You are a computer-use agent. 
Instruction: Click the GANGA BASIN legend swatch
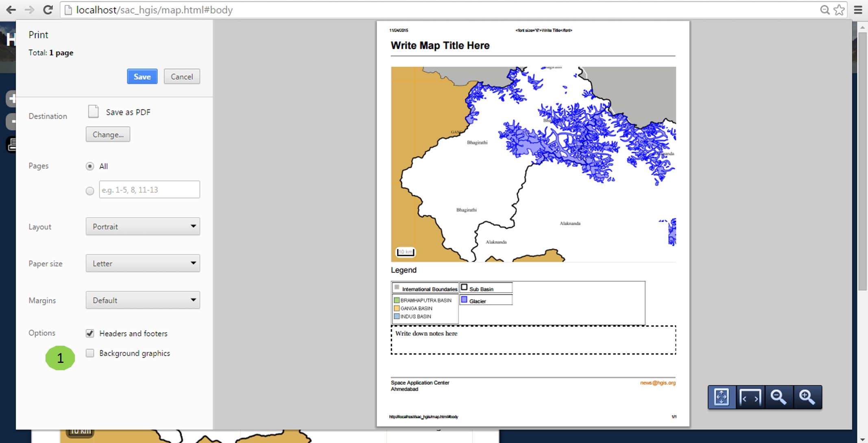point(397,308)
